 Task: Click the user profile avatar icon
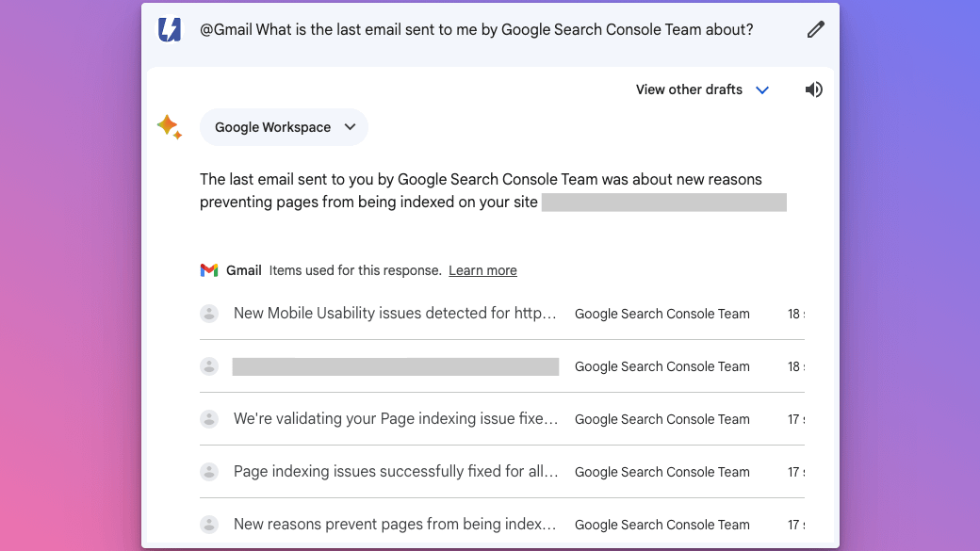[170, 30]
